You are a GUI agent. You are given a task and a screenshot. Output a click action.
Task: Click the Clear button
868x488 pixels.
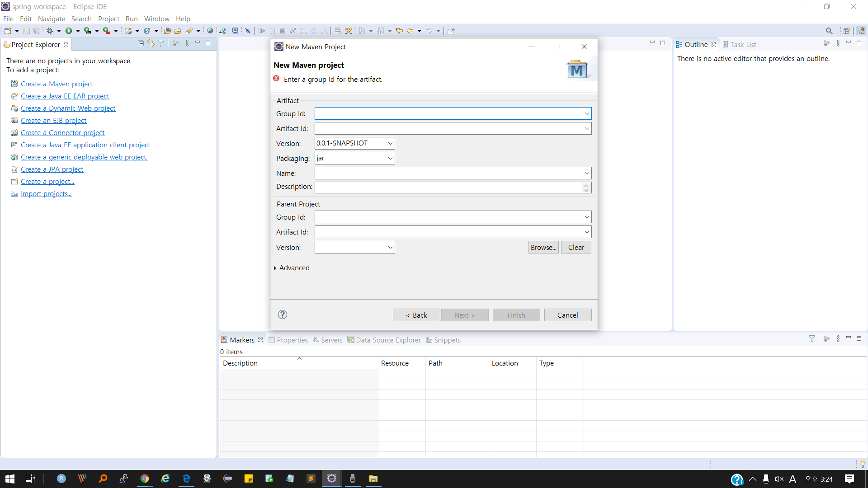576,248
